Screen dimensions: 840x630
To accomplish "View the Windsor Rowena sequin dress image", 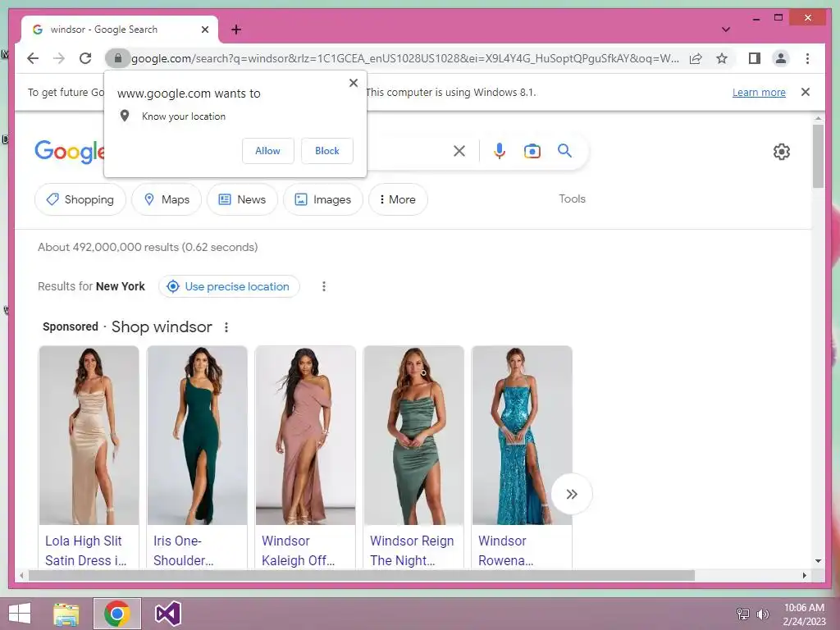I will click(x=522, y=435).
